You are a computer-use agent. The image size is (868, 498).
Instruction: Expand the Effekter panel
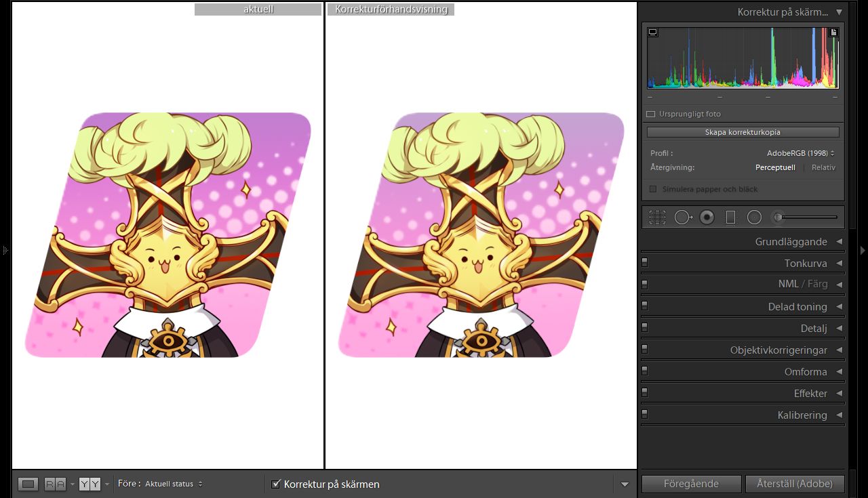click(839, 394)
